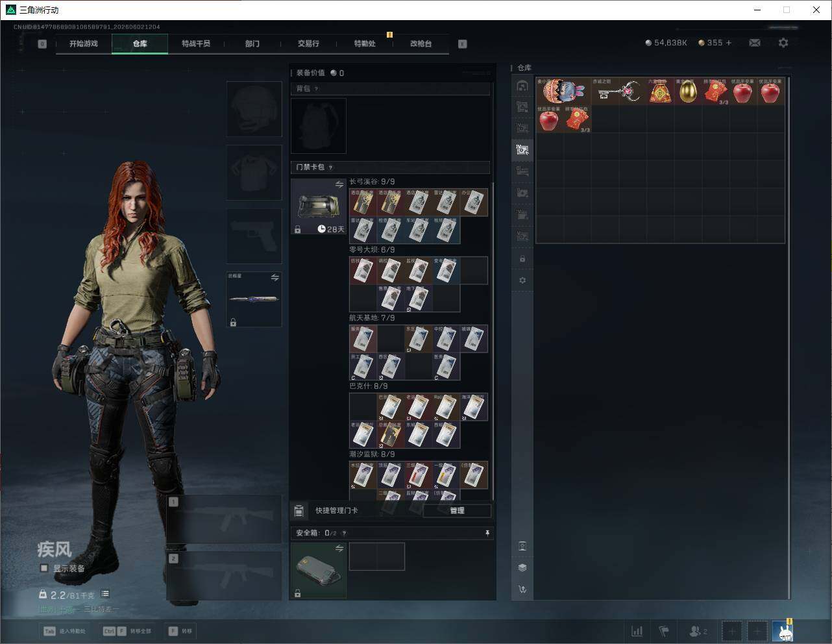
Task: Open the bar chart stats icon
Action: [637, 631]
